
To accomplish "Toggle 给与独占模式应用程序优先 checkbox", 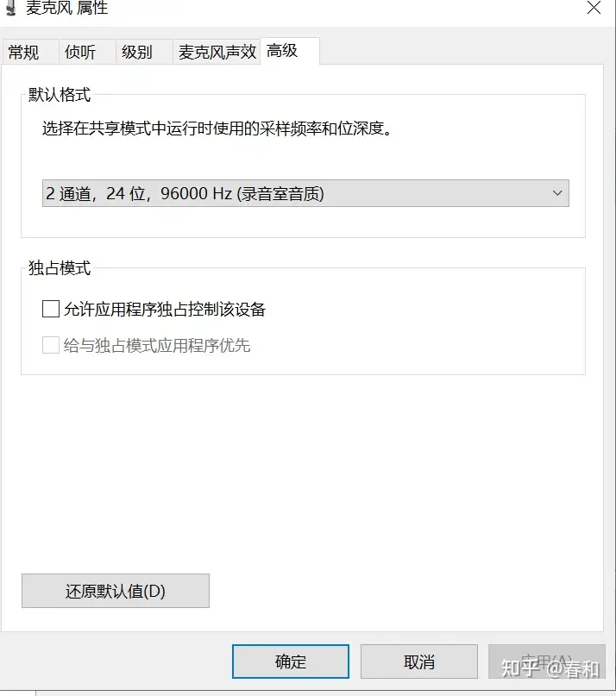I will coord(51,345).
